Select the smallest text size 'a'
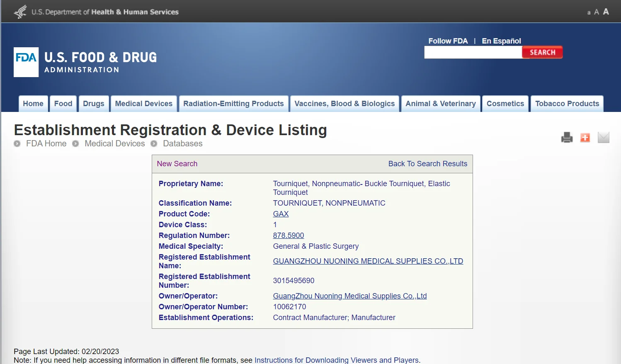The height and width of the screenshot is (364, 621). (x=589, y=13)
